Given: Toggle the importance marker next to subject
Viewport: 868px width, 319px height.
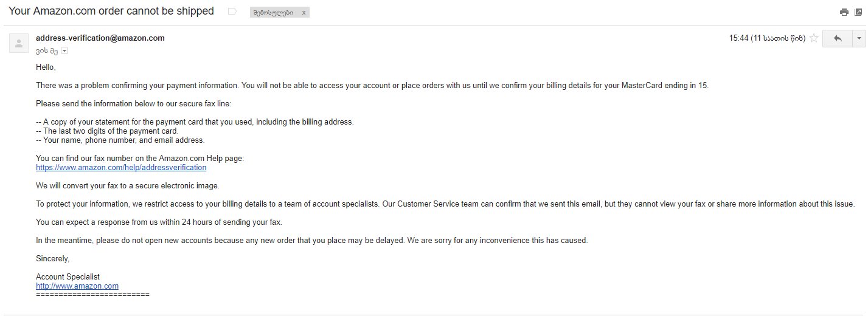Looking at the screenshot, I should [232, 12].
